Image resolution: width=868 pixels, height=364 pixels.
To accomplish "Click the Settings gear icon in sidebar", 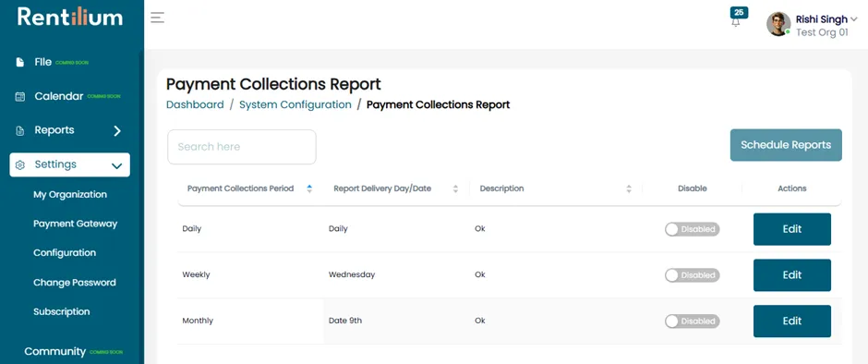I will coord(20,165).
